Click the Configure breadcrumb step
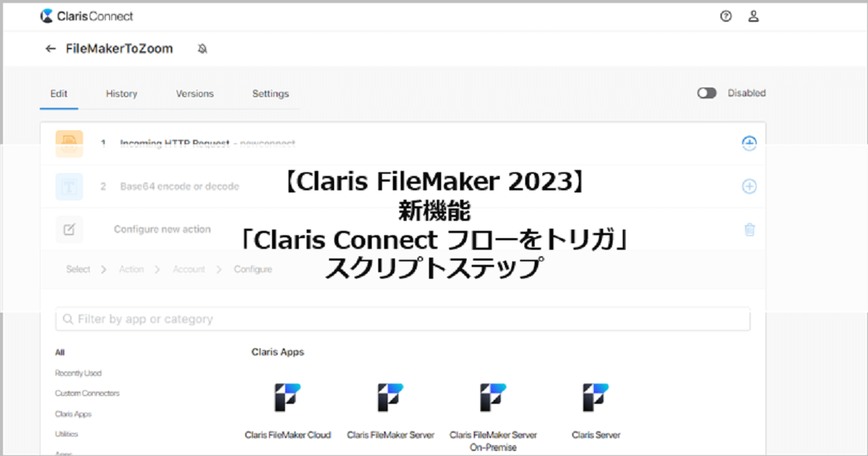The height and width of the screenshot is (456, 868). [253, 269]
